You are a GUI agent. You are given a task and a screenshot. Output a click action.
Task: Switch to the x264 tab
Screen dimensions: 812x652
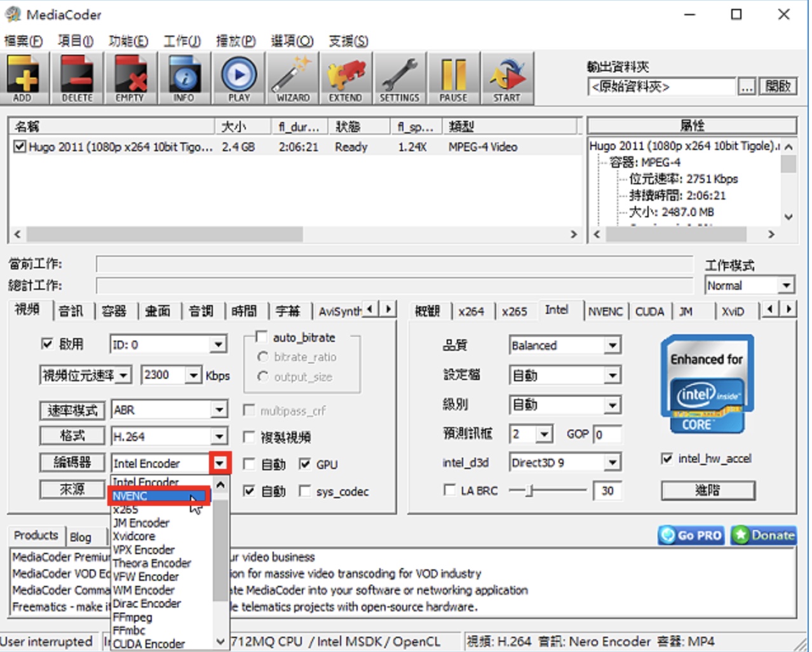click(x=471, y=311)
